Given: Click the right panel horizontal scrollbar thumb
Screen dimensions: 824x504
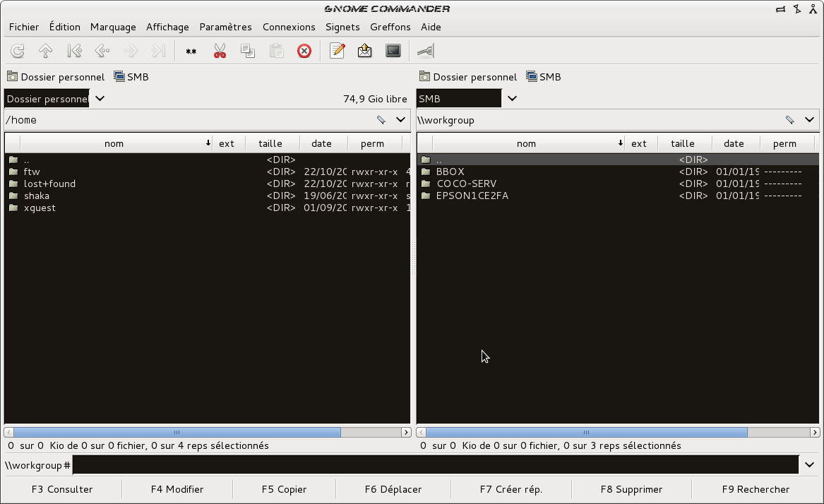Looking at the screenshot, I should (587, 433).
